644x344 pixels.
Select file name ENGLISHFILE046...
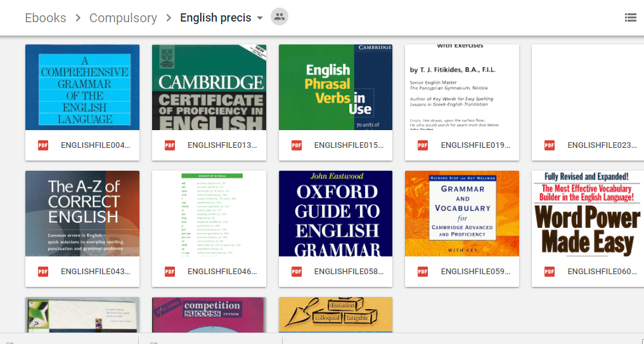[222, 272]
